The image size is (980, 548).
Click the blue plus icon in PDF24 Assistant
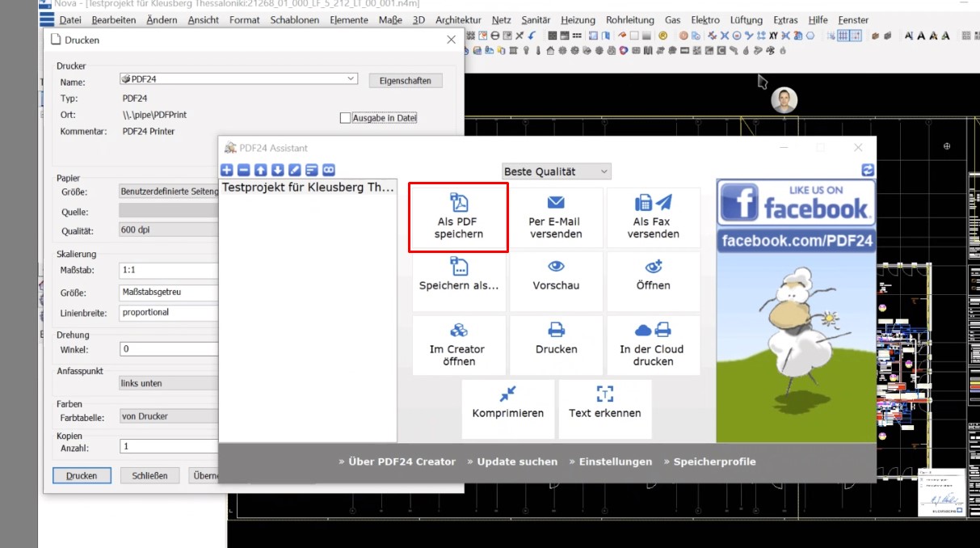tap(226, 170)
